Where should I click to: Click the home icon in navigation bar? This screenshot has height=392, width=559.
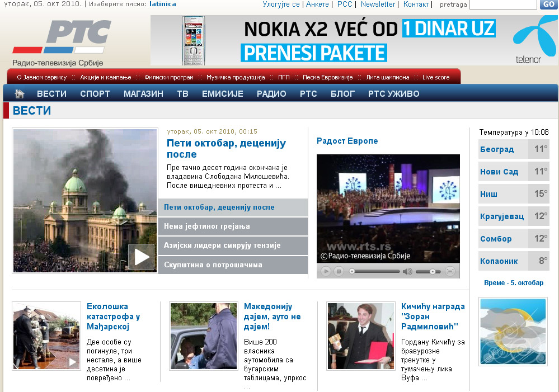[20, 94]
